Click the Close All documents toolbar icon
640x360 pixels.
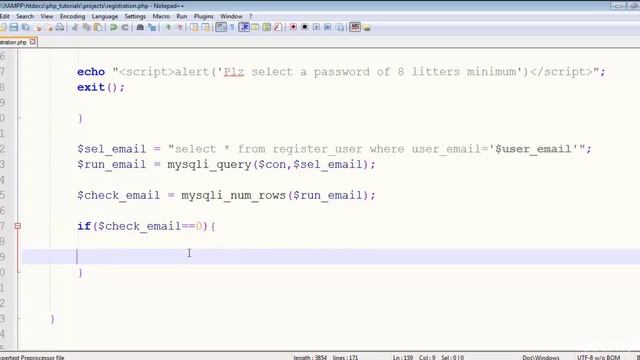(x=49, y=27)
